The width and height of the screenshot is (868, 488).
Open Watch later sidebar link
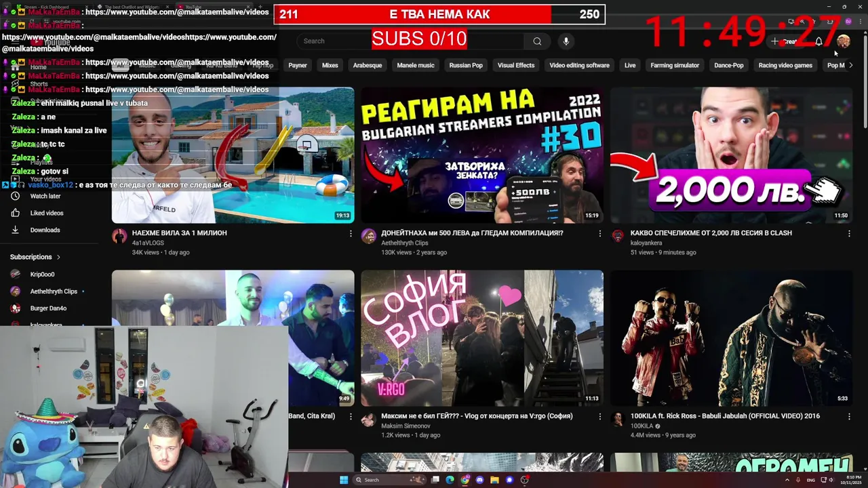[45, 196]
